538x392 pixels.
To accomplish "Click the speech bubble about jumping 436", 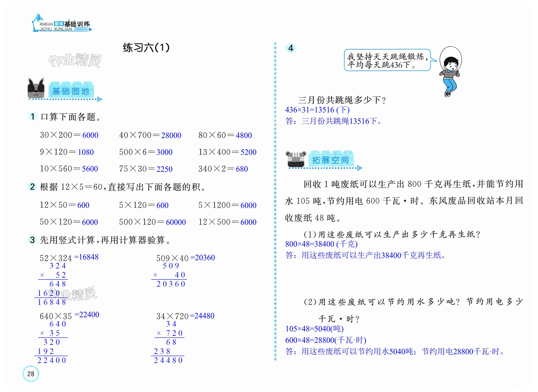I will pyautogui.click(x=387, y=60).
